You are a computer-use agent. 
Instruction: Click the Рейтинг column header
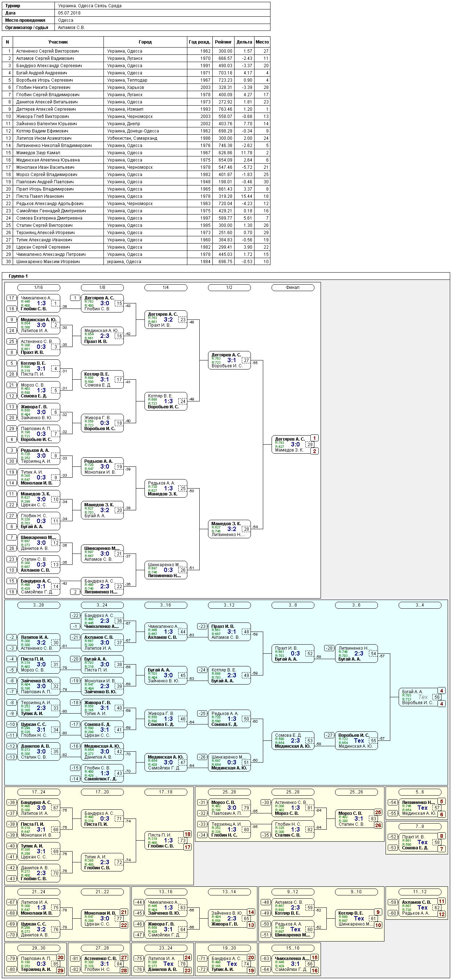223,42
